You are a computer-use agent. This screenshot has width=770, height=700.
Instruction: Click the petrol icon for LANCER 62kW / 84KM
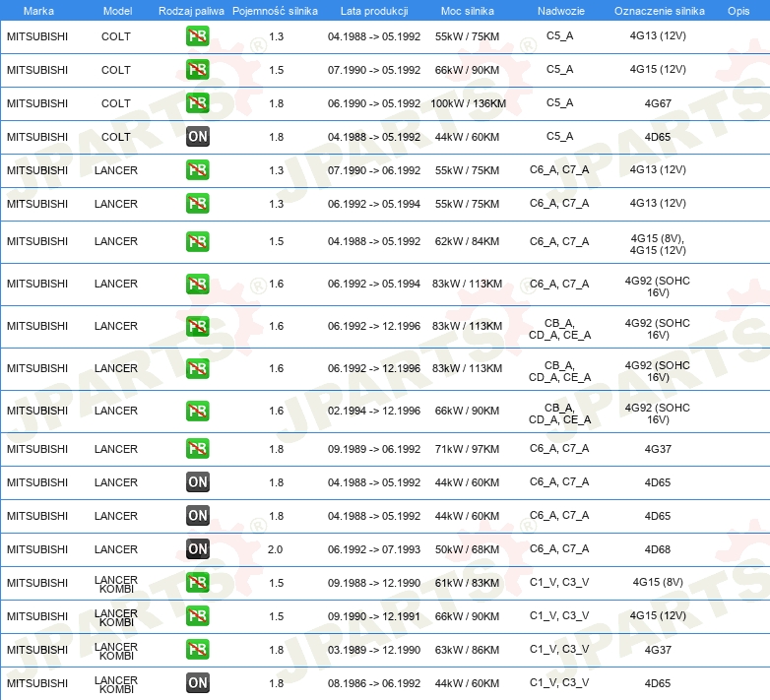coord(197,241)
